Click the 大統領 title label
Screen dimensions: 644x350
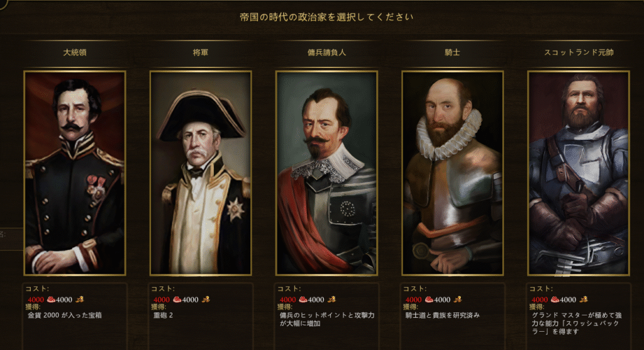point(75,52)
